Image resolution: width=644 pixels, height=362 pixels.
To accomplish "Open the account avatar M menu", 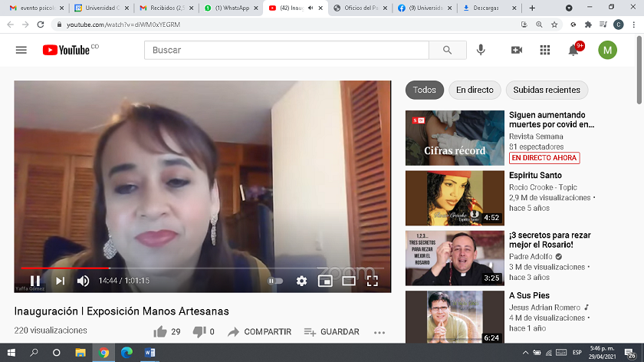I will (607, 50).
